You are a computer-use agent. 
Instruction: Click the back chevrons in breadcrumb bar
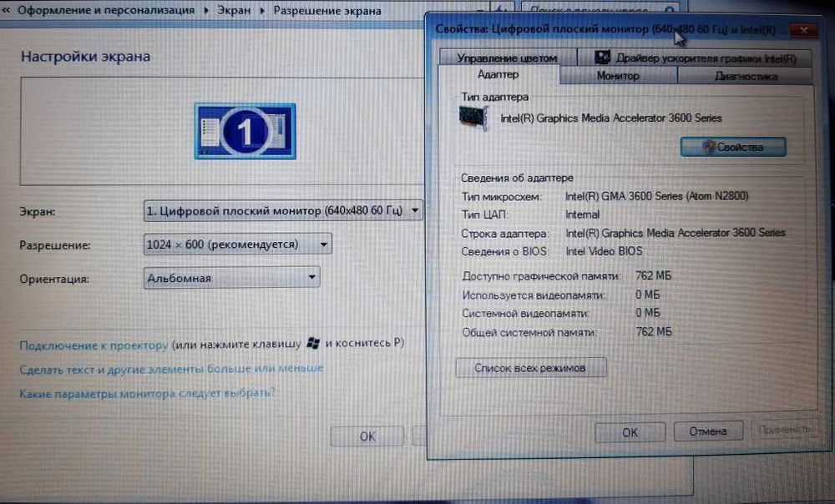pyautogui.click(x=6, y=9)
